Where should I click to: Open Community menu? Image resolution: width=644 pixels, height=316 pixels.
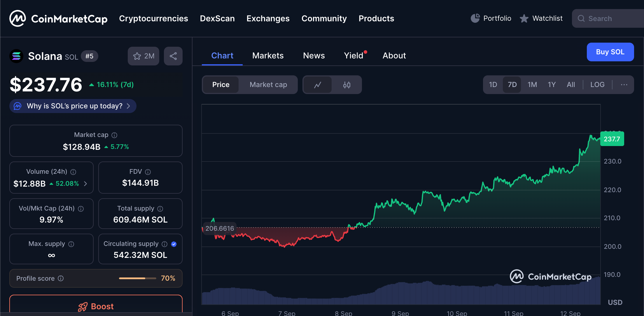coord(324,18)
